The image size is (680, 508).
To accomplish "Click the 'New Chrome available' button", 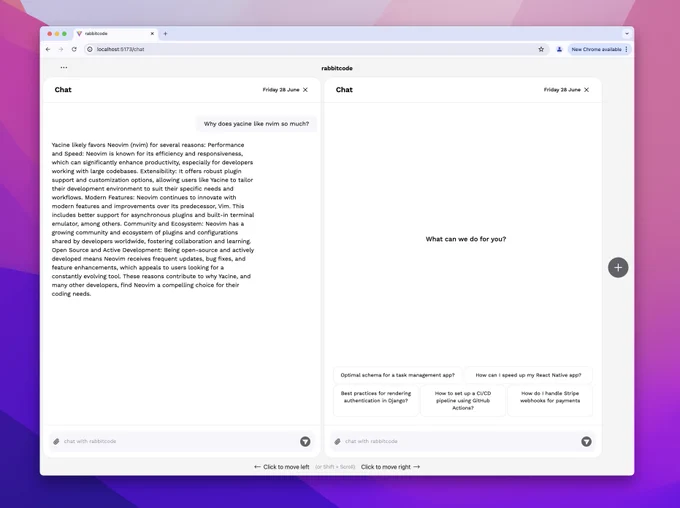I will [x=599, y=49].
